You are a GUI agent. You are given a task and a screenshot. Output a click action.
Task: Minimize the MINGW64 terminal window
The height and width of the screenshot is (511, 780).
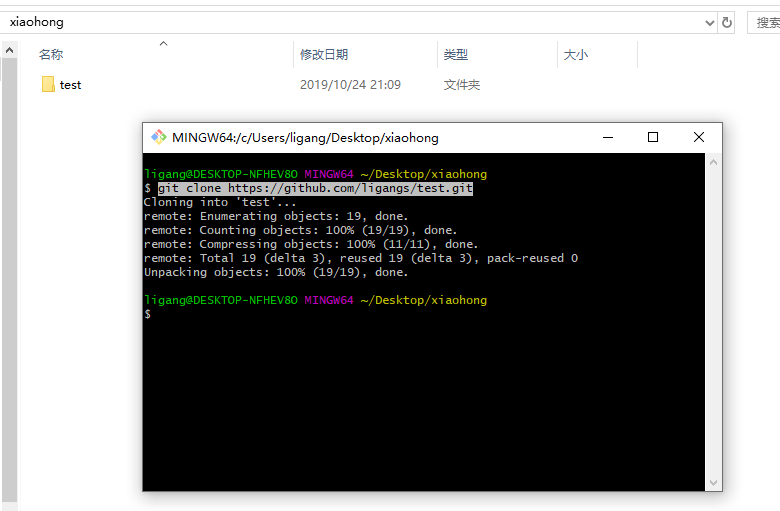pyautogui.click(x=608, y=137)
